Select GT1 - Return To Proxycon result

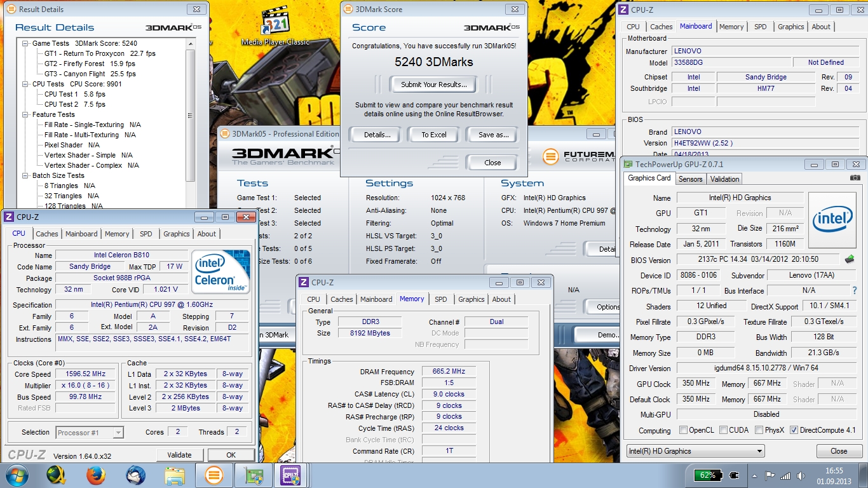point(100,53)
